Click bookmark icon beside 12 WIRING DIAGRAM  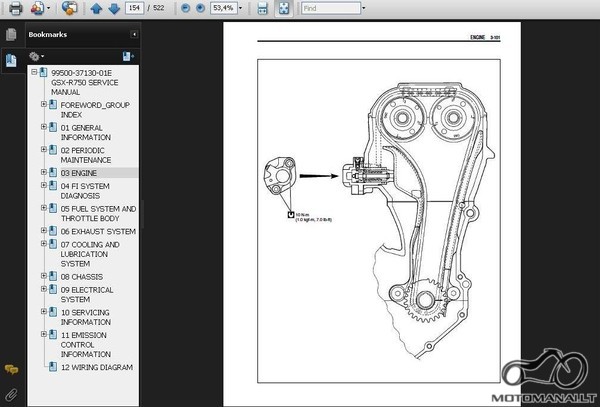pyautogui.click(x=53, y=367)
